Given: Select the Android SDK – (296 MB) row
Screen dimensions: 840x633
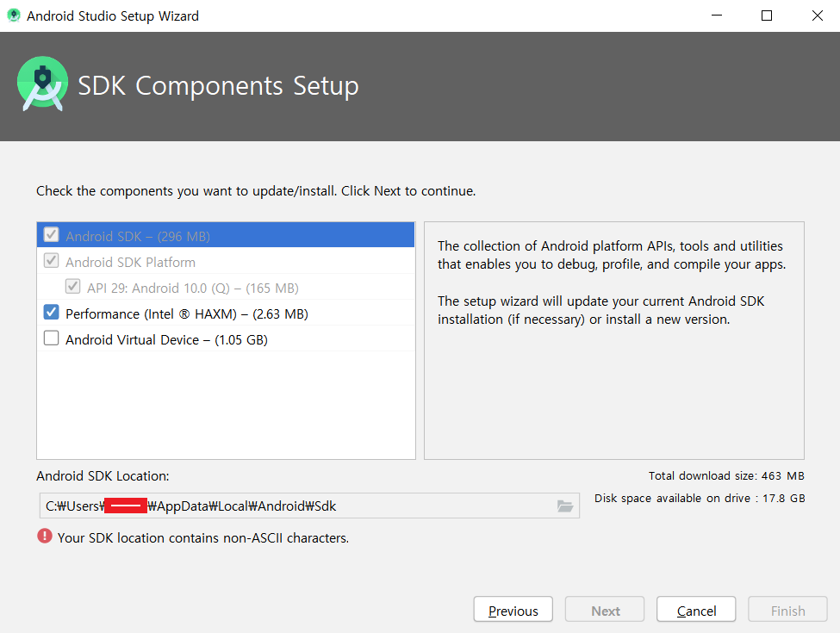Looking at the screenshot, I should [226, 235].
